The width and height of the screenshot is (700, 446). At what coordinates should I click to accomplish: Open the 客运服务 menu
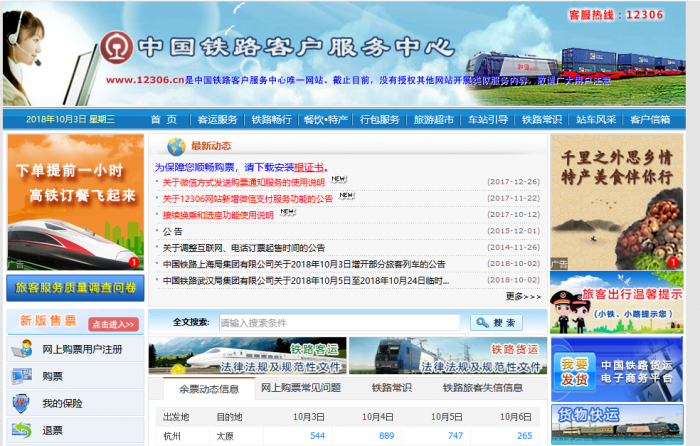pos(217,120)
